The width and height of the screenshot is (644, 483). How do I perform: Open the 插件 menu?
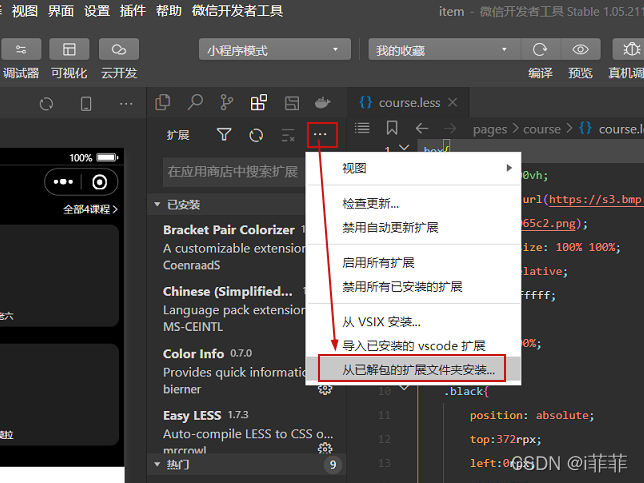tap(133, 11)
